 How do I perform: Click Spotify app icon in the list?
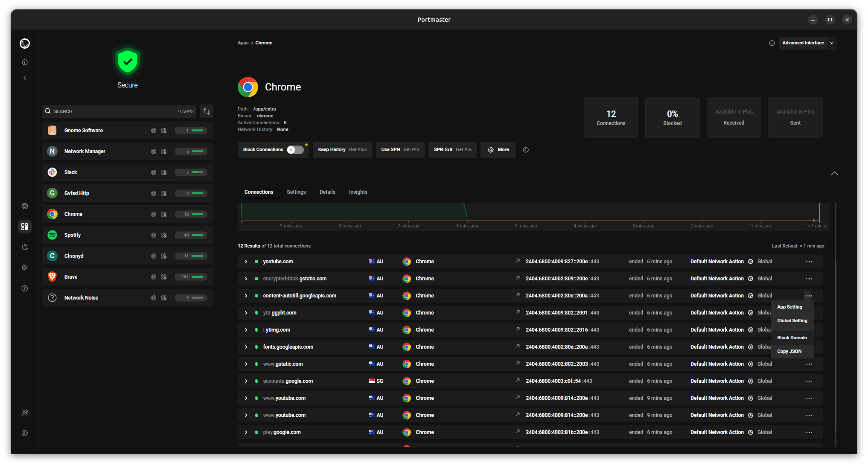pyautogui.click(x=52, y=235)
